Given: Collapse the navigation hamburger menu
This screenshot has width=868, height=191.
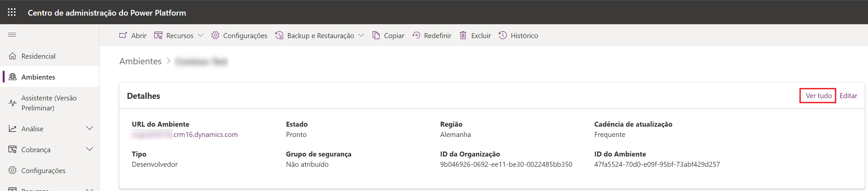Looking at the screenshot, I should (12, 35).
